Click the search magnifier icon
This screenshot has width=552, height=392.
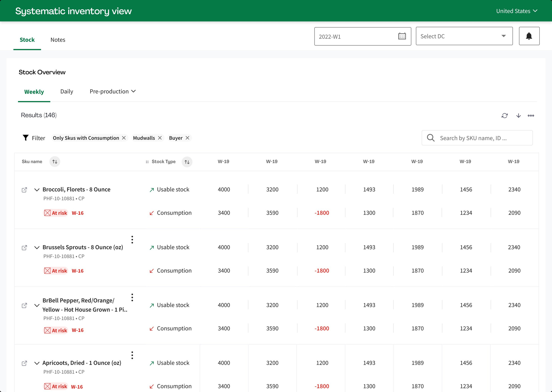coord(431,138)
